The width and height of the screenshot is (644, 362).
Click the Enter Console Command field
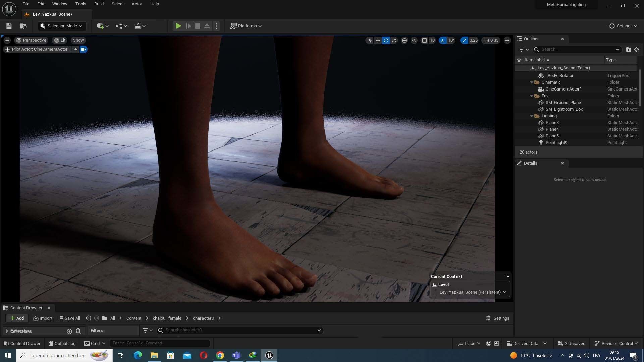pyautogui.click(x=160, y=343)
